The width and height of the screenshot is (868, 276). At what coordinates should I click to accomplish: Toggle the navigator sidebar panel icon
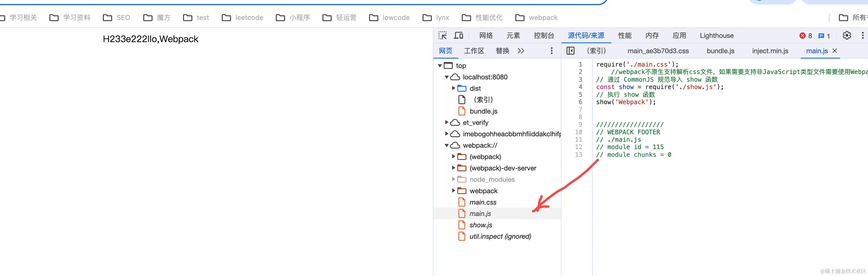tap(570, 51)
